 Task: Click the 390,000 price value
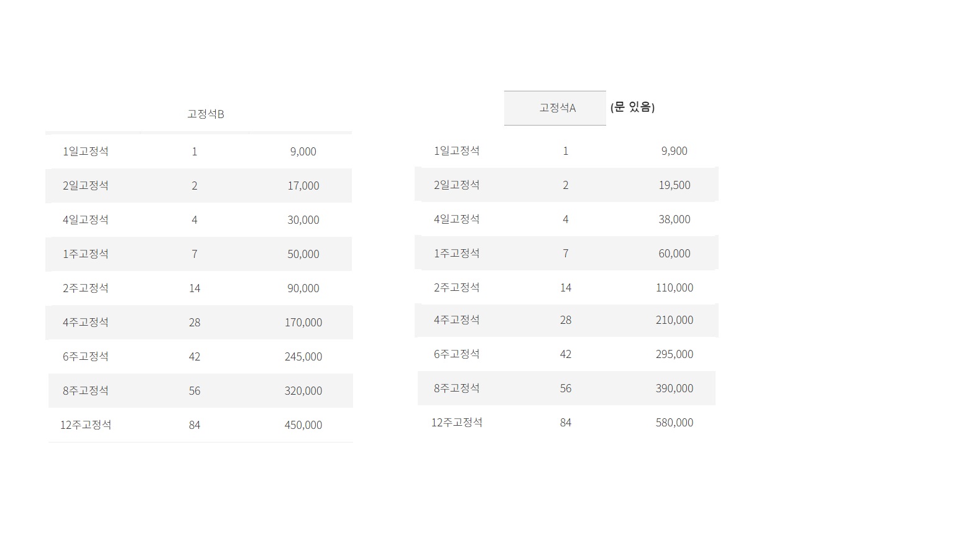point(675,388)
